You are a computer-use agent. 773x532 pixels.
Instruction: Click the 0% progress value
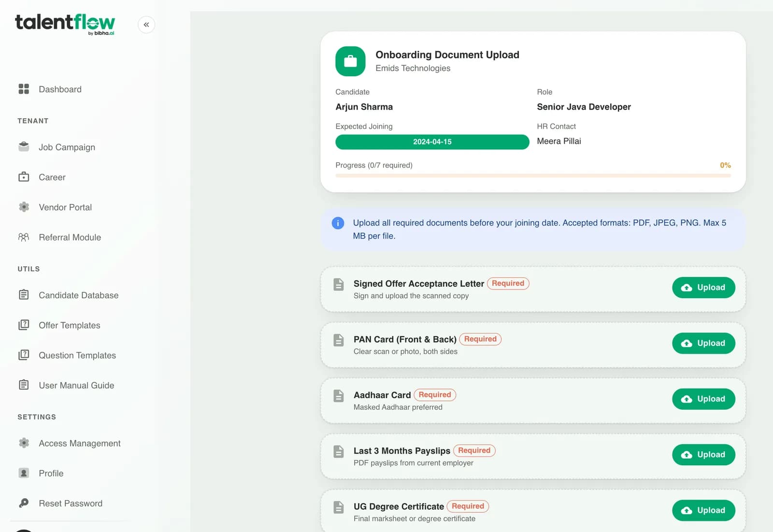pyautogui.click(x=725, y=165)
